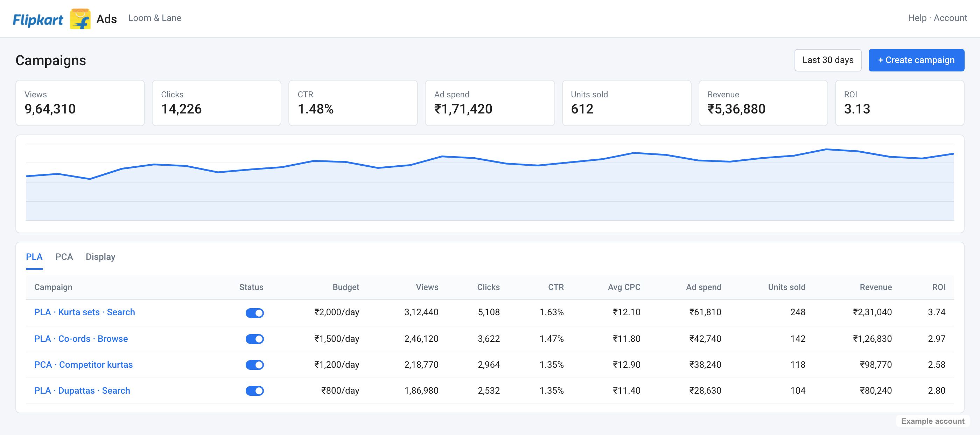The height and width of the screenshot is (435, 980).
Task: Click the ₹28,630 ad spend value
Action: pos(705,391)
